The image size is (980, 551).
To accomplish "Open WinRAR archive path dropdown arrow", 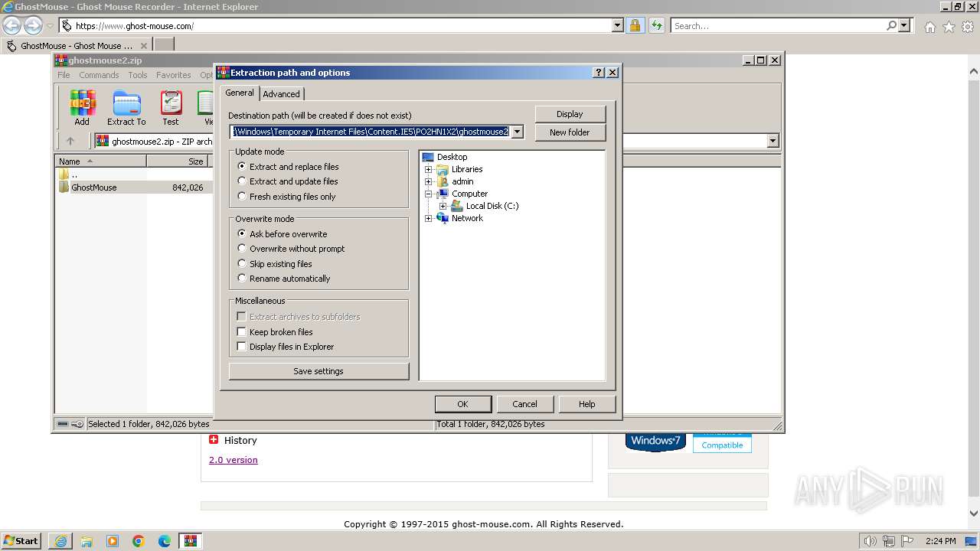I will point(773,141).
